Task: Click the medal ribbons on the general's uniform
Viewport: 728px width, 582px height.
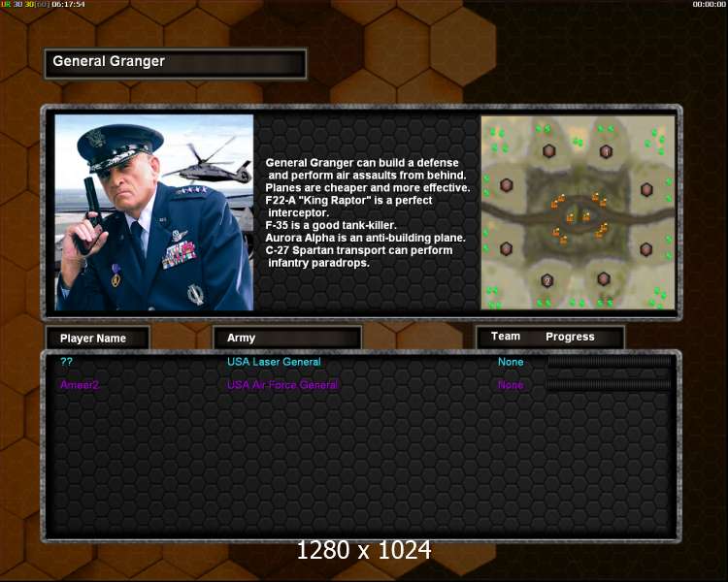Action: click(180, 255)
